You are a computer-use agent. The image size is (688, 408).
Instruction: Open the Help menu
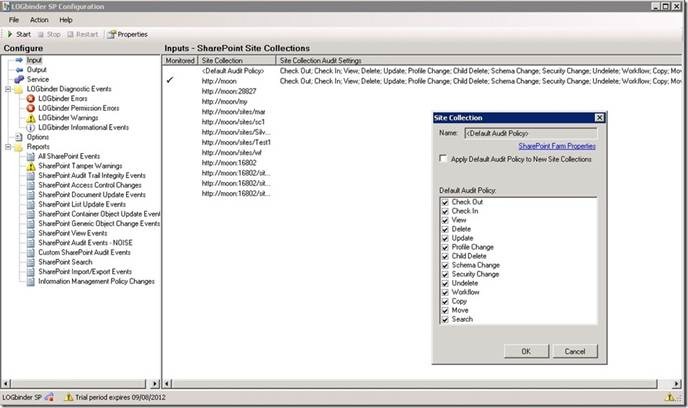[66, 19]
